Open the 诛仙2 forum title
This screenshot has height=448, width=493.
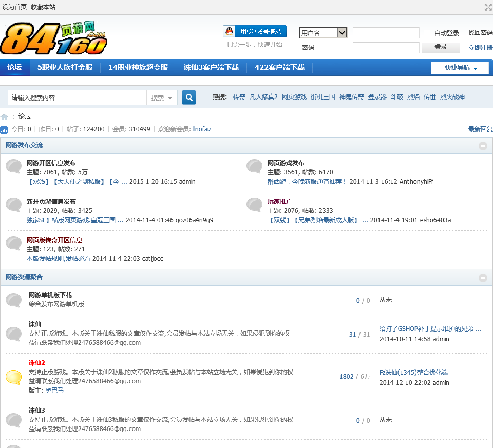coord(37,362)
